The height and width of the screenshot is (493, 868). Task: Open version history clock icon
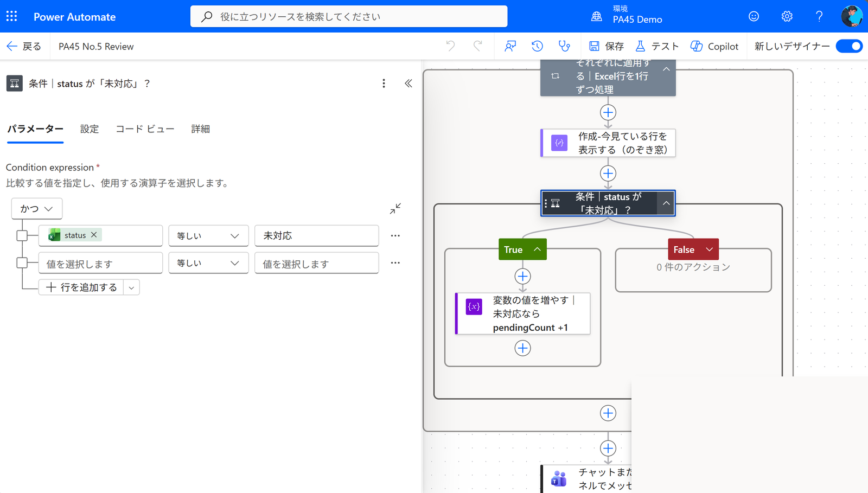537,46
